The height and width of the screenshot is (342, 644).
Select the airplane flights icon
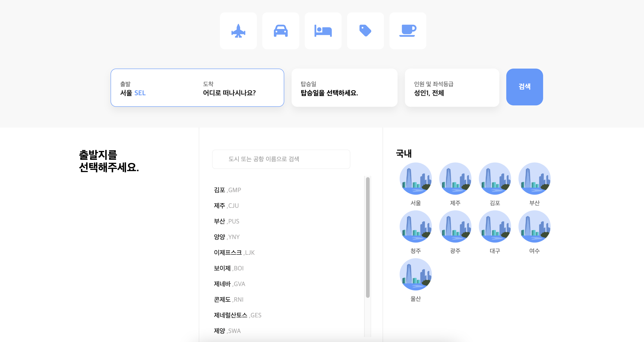(x=238, y=31)
